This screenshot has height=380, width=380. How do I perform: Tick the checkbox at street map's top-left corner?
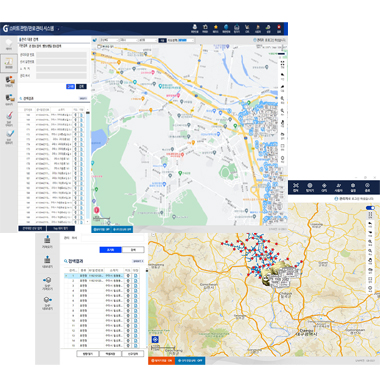(x=99, y=47)
